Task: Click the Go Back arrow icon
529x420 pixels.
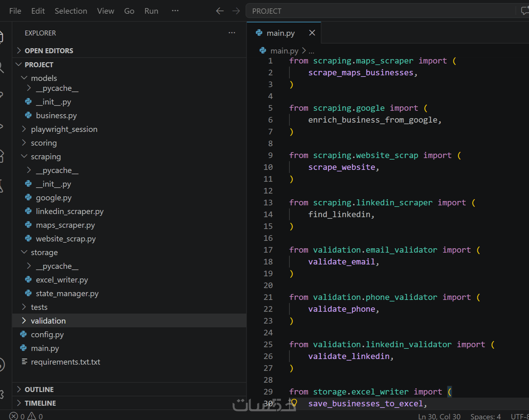Action: (x=220, y=11)
